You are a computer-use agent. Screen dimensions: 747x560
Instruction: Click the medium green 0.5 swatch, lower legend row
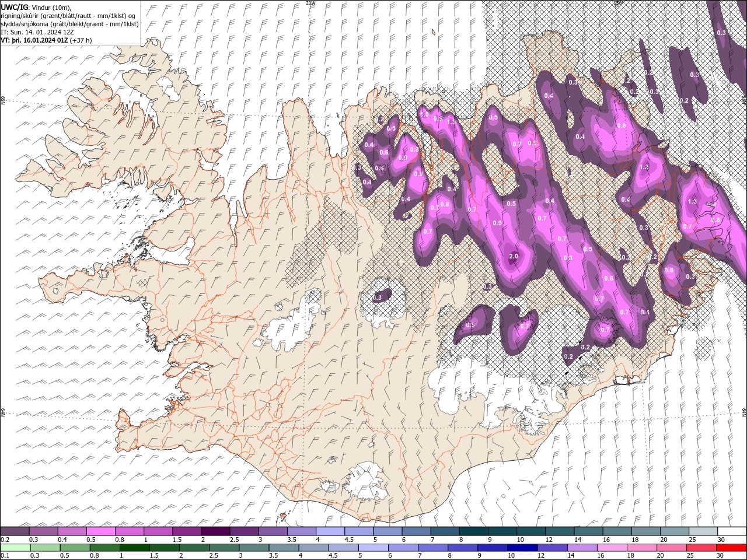tap(75, 548)
